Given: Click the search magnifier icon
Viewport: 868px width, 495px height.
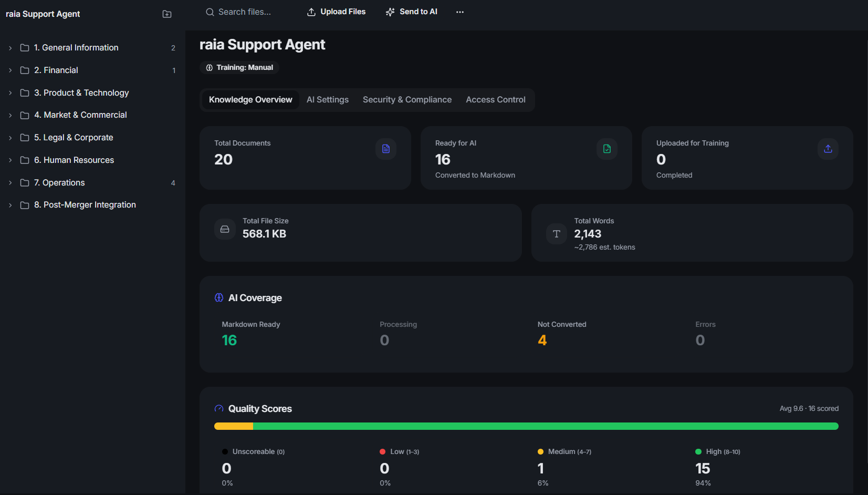Looking at the screenshot, I should [x=210, y=12].
